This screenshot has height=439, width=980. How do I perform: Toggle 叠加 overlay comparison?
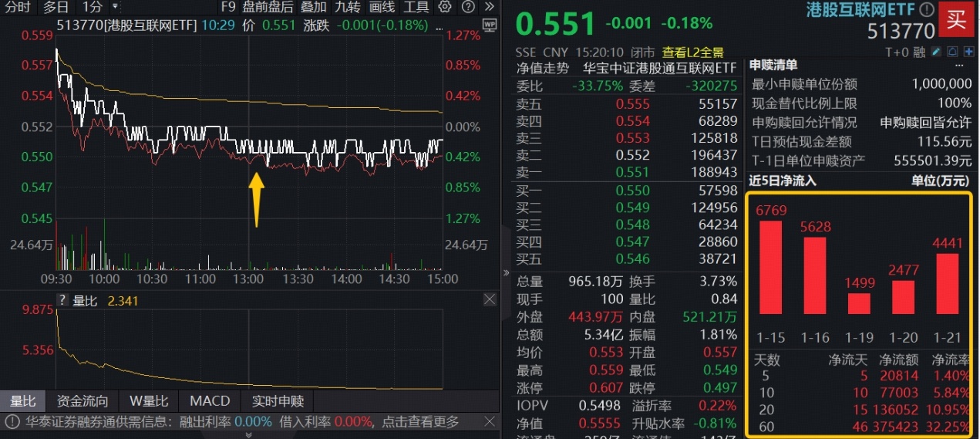[313, 7]
